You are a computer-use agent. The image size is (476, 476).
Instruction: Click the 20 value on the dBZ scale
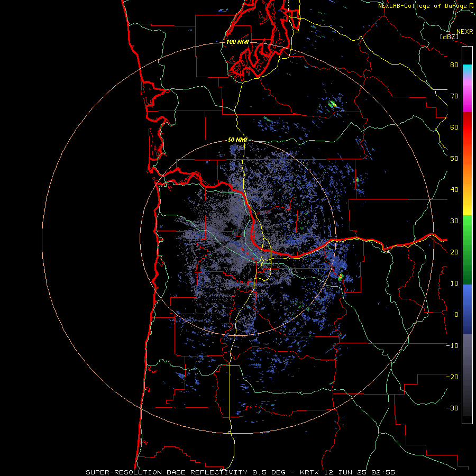[454, 252]
